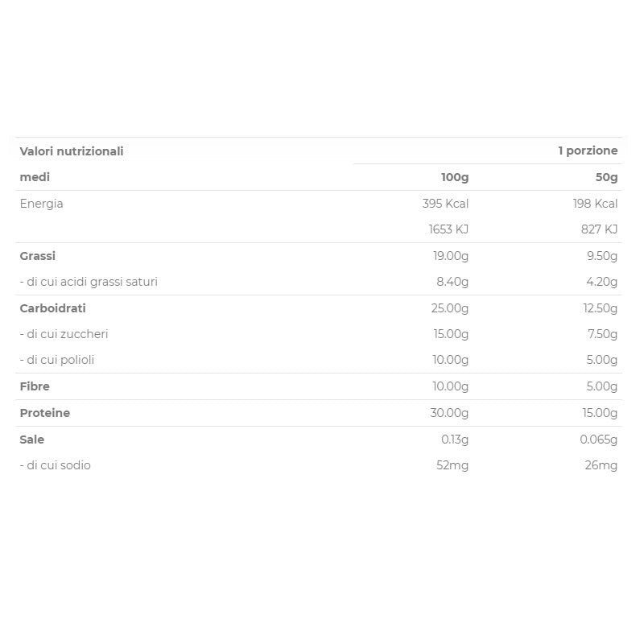Select the 'Sale' row label
Image resolution: width=644 pixels, height=644 pixels.
point(32,440)
